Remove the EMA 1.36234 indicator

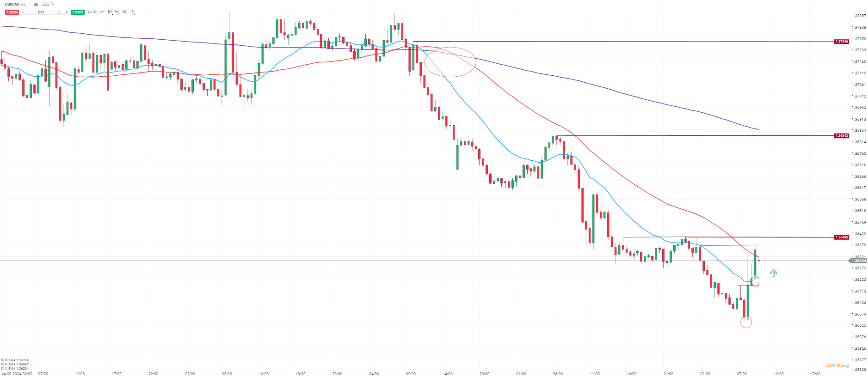pos(6,368)
